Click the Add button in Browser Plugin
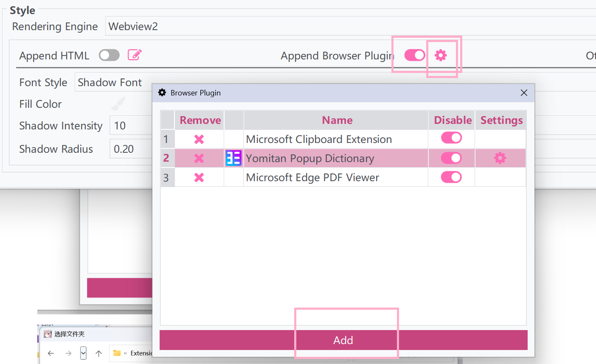The height and width of the screenshot is (364, 596). click(x=343, y=340)
